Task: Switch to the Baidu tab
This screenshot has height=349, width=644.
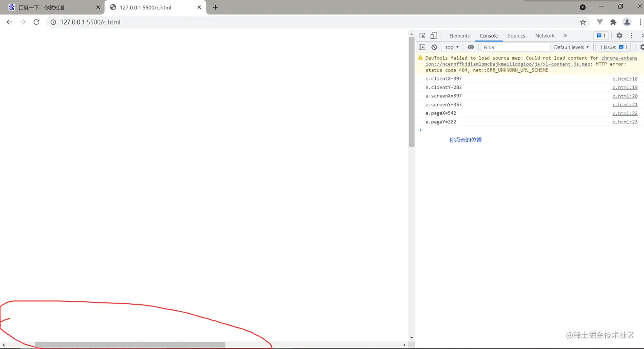Action: click(x=53, y=7)
